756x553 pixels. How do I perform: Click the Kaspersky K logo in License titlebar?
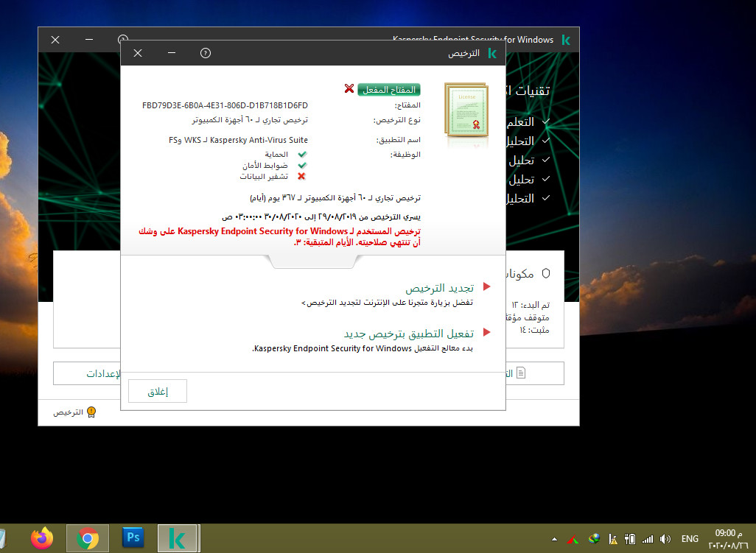pyautogui.click(x=491, y=54)
